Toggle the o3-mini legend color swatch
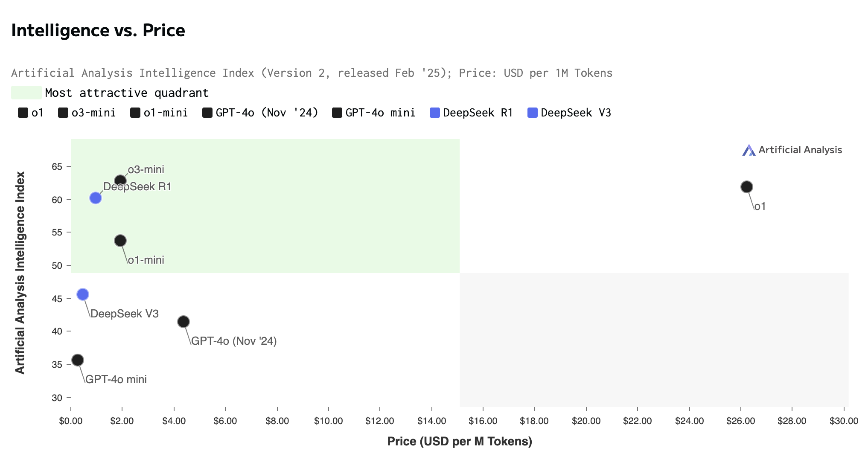 point(63,113)
